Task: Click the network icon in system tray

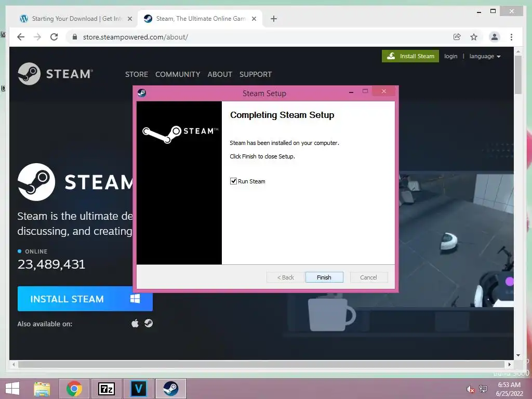Action: tap(483, 389)
